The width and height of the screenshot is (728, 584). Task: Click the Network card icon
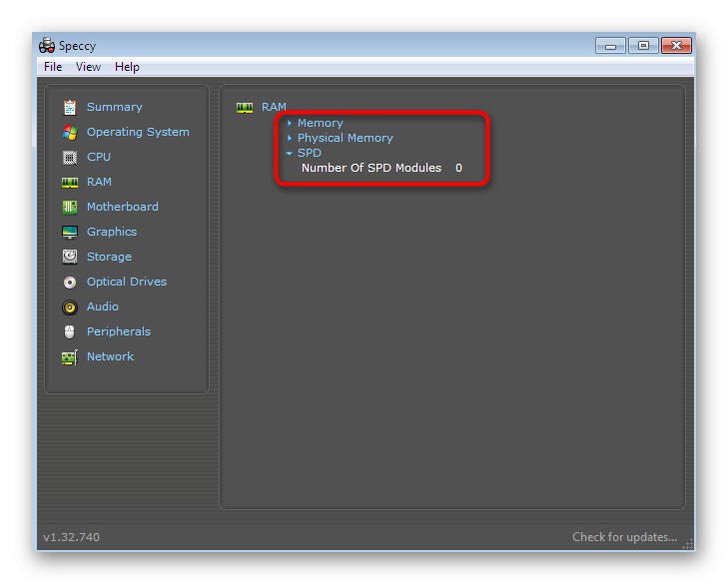pos(70,357)
